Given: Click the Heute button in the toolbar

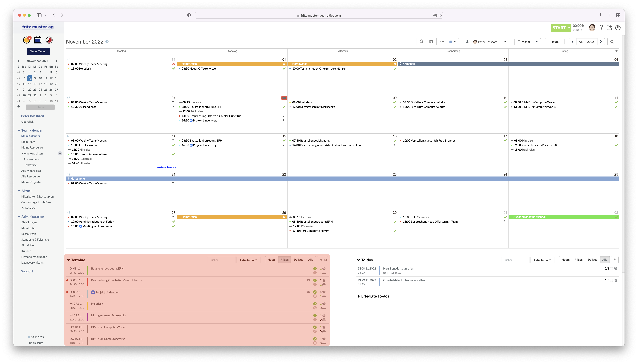Looking at the screenshot, I should tap(554, 42).
